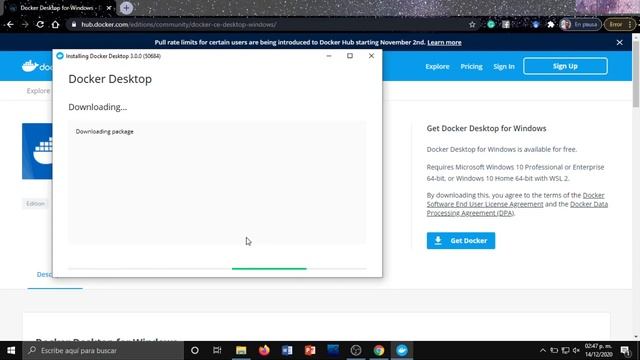Click the taskbar search box
Viewport: 640px width, 360px height.
[x=103, y=350]
